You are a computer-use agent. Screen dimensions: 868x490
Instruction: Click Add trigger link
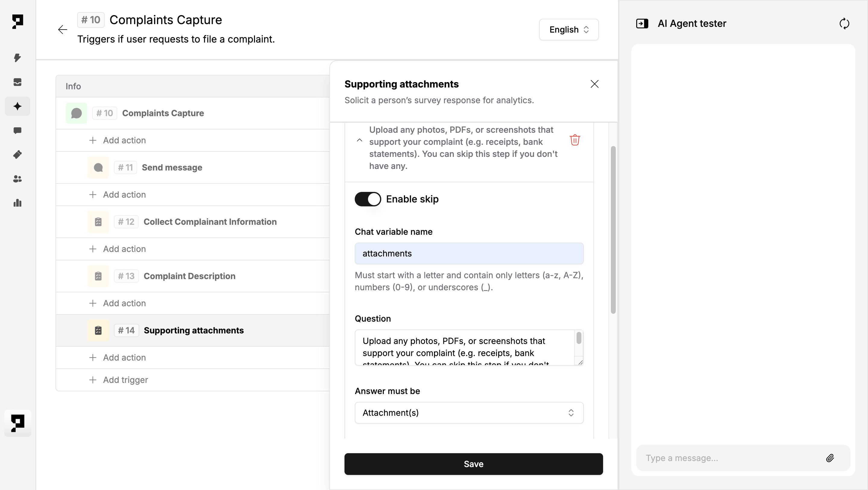pos(125,380)
